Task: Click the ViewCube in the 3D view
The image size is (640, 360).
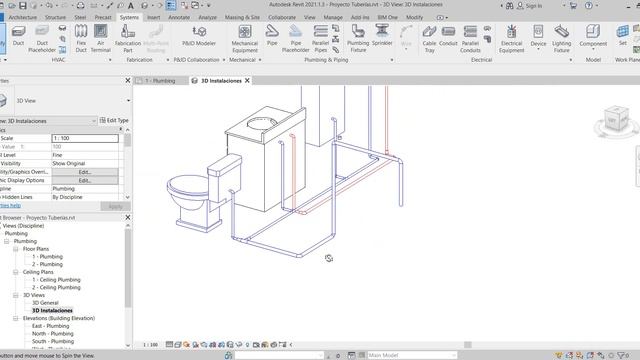Action: point(616,119)
